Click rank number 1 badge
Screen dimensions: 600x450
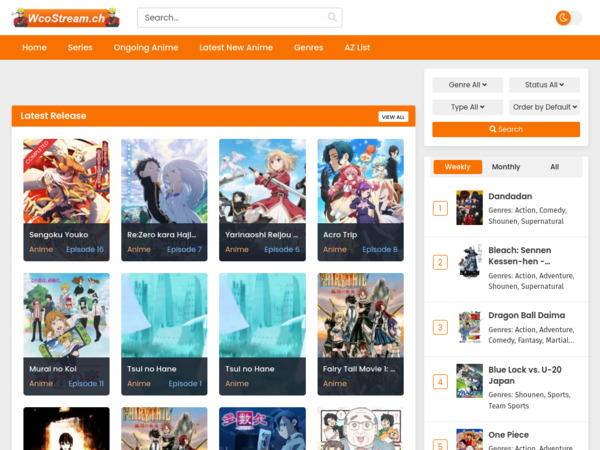(x=440, y=209)
